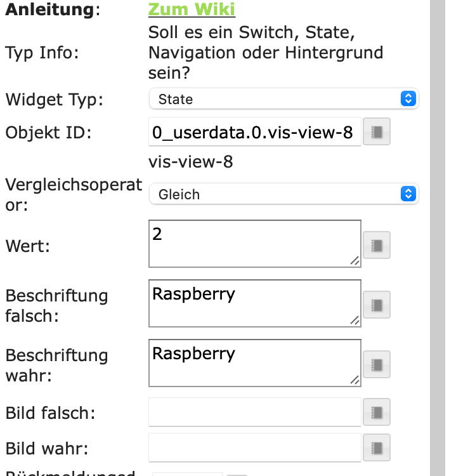The height and width of the screenshot is (476, 449).
Task: Open object browser beside Objekt ID field
Action: [377, 131]
